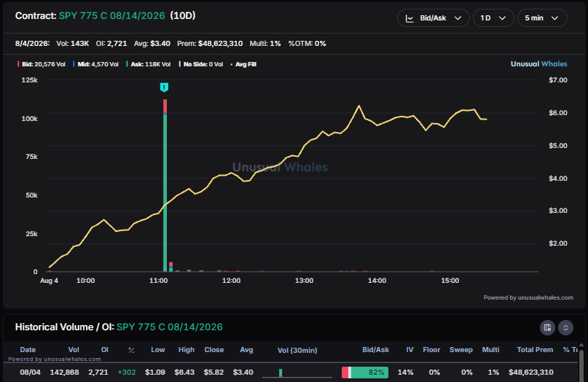Sort table by OI column header
This screenshot has width=588, height=382.
(105, 350)
